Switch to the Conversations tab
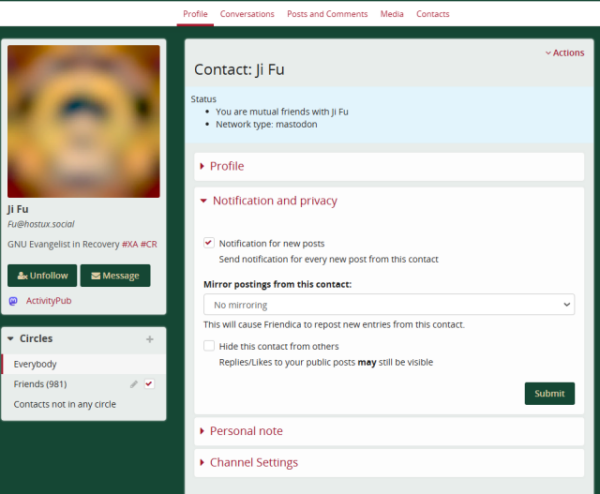Image resolution: width=600 pixels, height=494 pixels. (247, 14)
